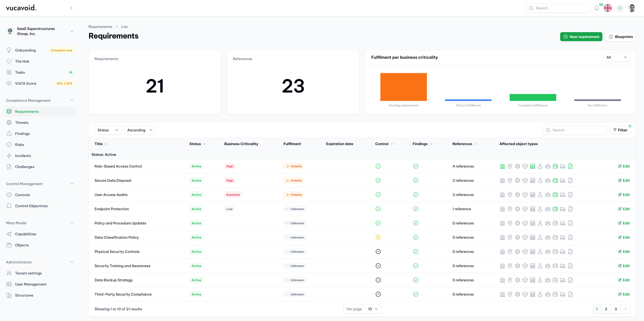Click the New requirement button
Screen dimensions: 644x321
point(581,36)
